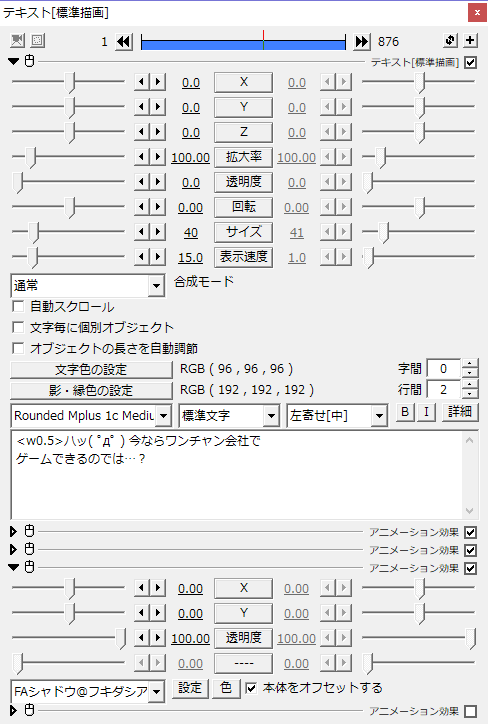Open the 左寄せ[中] alignment dropdown

point(337,416)
